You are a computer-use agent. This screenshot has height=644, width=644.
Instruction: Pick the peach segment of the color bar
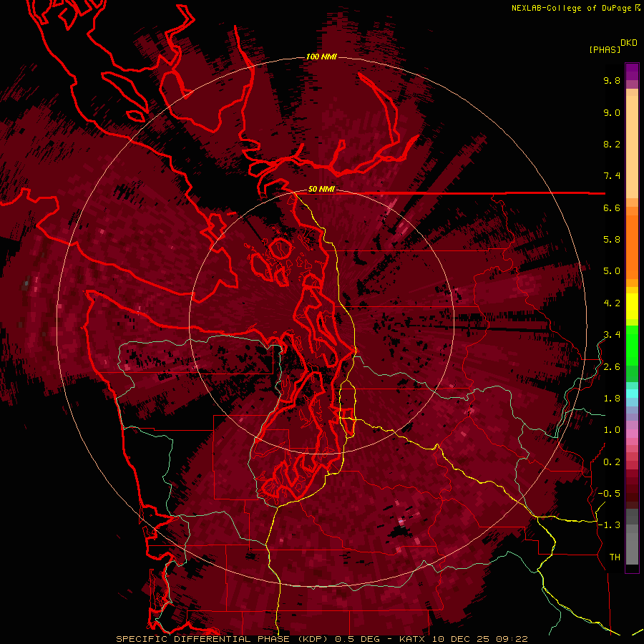click(632, 147)
